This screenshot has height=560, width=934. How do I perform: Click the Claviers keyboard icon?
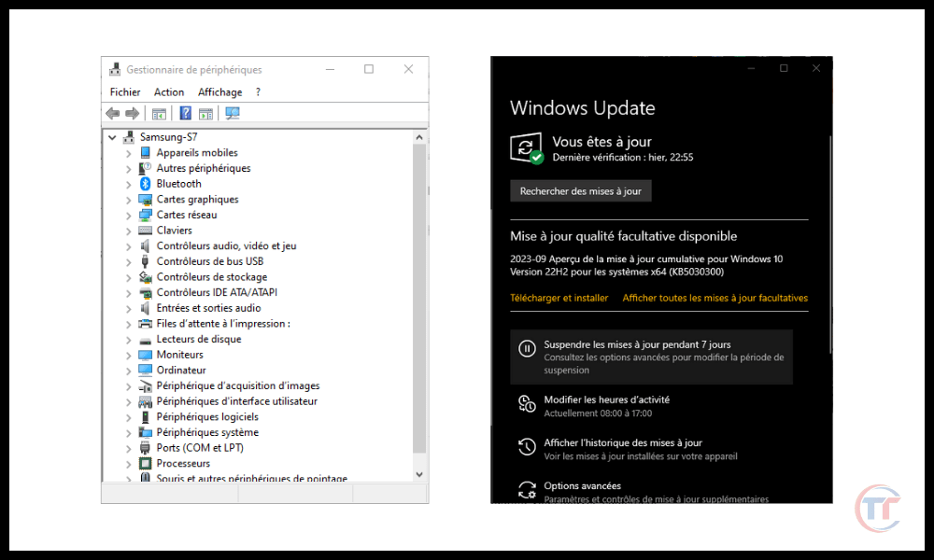(146, 231)
